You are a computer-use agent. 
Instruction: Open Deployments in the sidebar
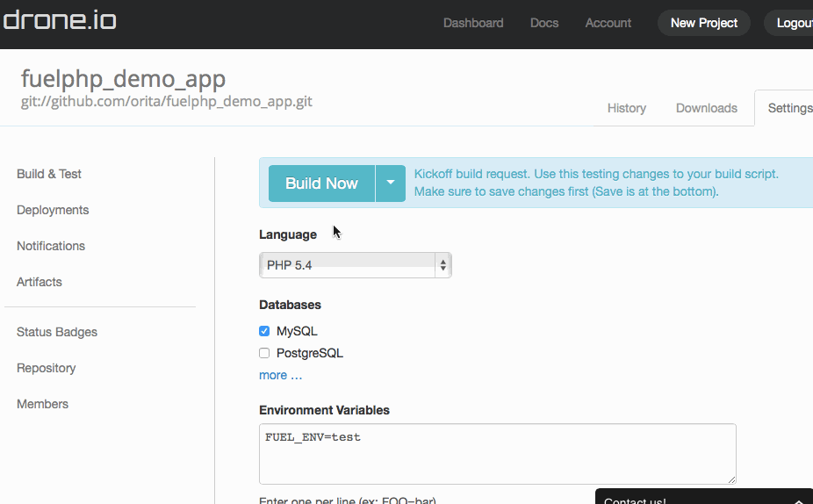[53, 210]
